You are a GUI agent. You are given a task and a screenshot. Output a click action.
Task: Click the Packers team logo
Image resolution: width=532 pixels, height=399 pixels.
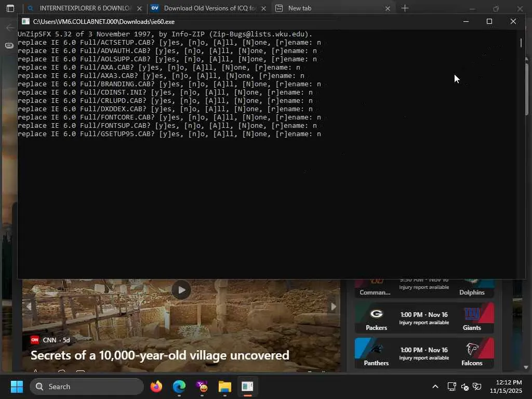pos(376,314)
